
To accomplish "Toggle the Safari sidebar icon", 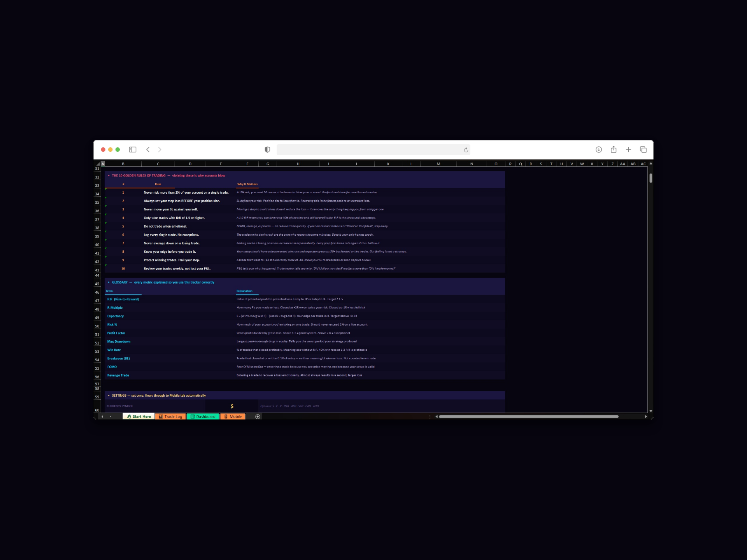I will click(133, 149).
